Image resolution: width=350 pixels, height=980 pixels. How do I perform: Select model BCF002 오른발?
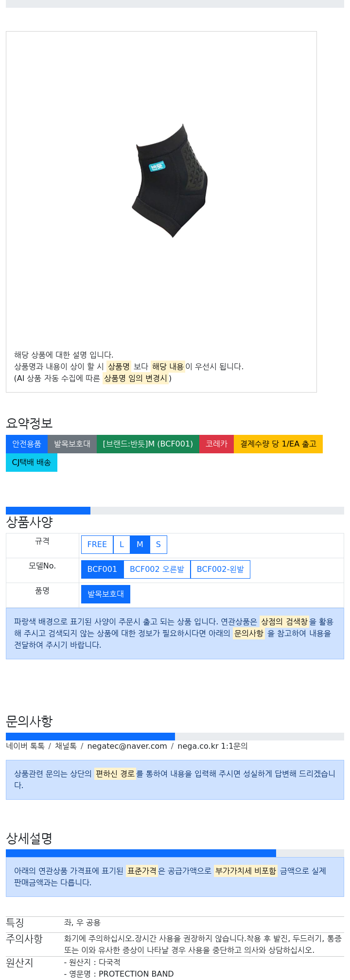157,569
